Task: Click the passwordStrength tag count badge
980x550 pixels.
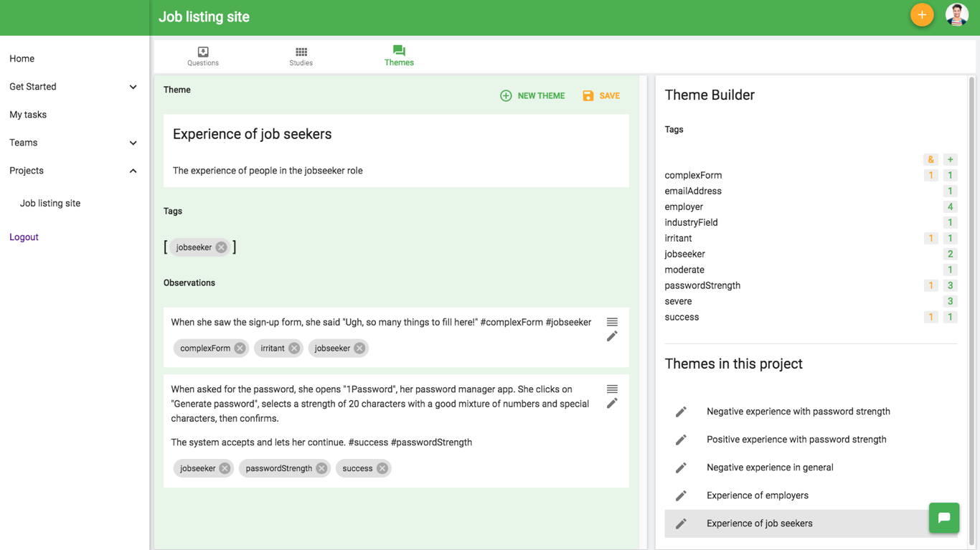Action: [x=949, y=285]
